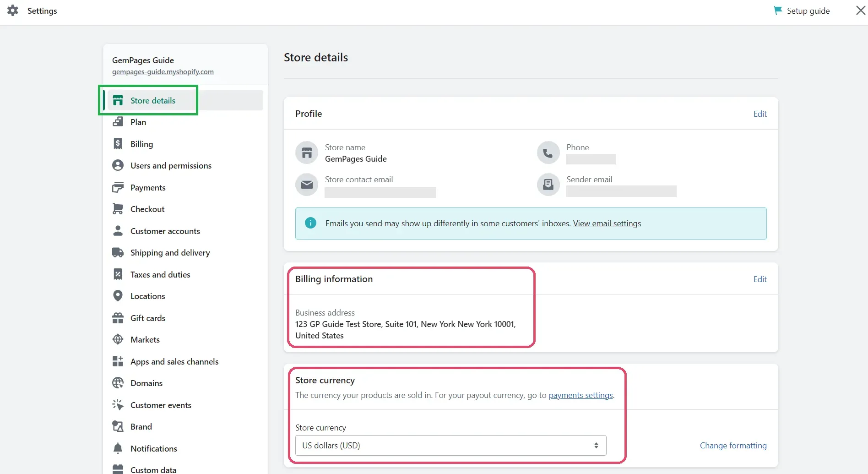Click the Locations pin icon
The image size is (868, 474).
coord(118,296)
